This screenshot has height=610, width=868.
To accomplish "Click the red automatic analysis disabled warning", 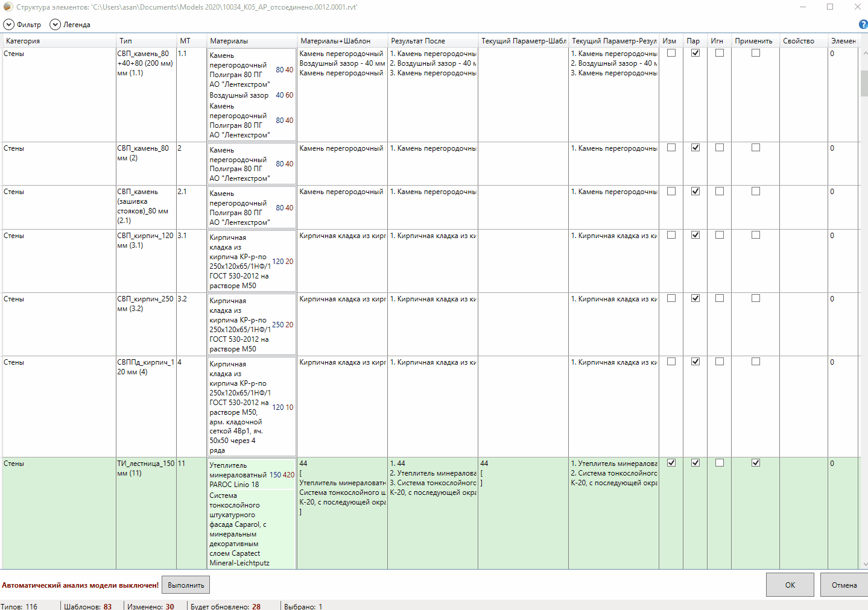I will pyautogui.click(x=80, y=585).
